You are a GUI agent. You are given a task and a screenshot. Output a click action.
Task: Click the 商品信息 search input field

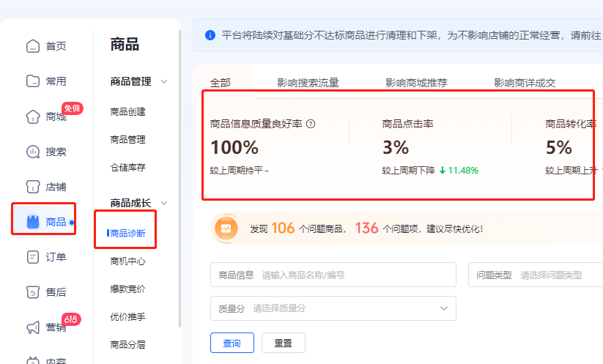[355, 275]
